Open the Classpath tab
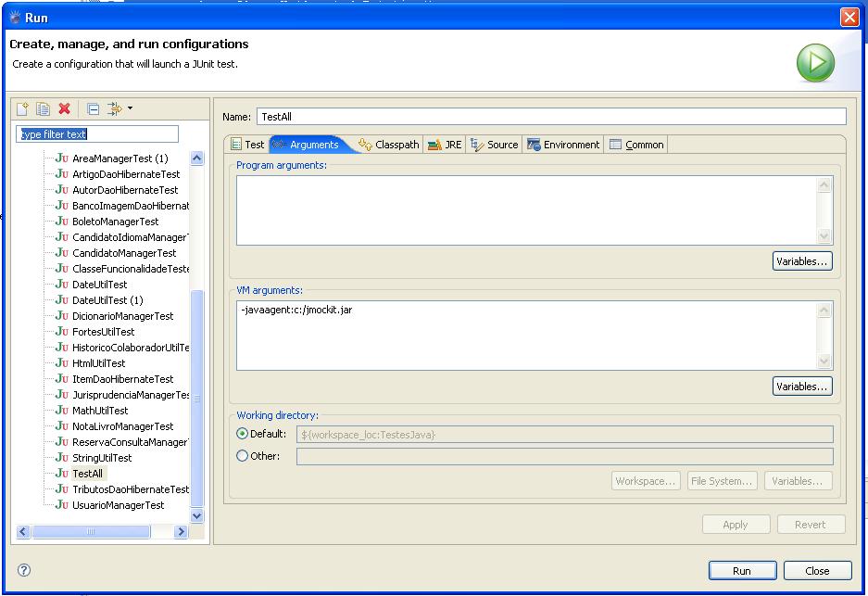The image size is (868, 596). coord(389,145)
